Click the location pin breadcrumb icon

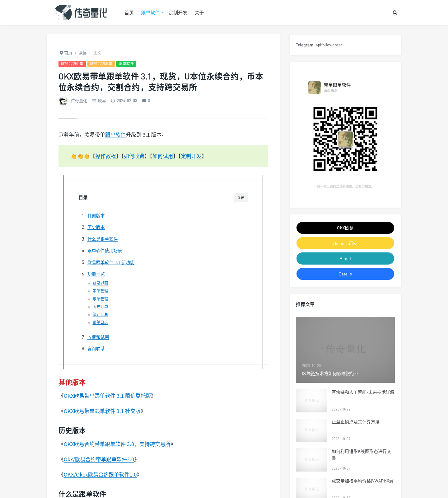click(x=61, y=53)
